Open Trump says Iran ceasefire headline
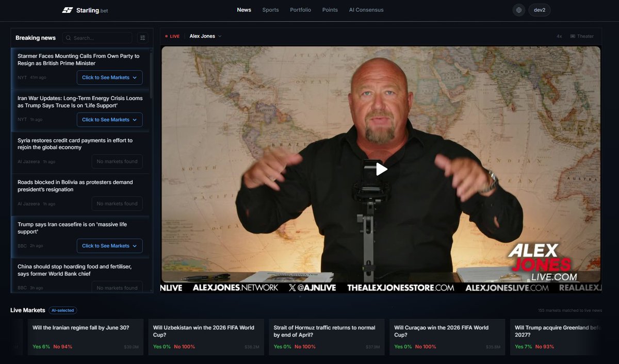619x364 pixels. [72, 228]
